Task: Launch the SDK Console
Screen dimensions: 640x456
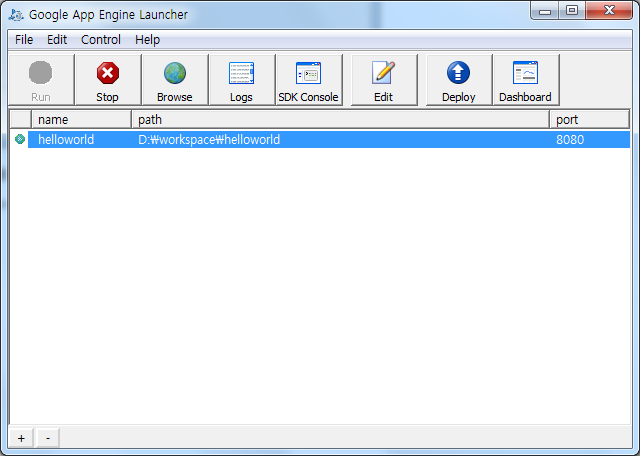Action: tap(309, 80)
